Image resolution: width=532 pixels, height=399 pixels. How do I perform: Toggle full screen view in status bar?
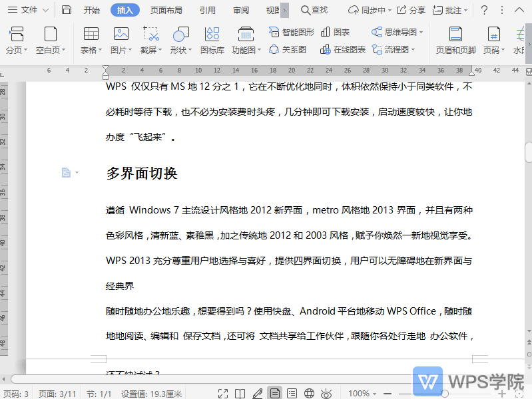223,394
